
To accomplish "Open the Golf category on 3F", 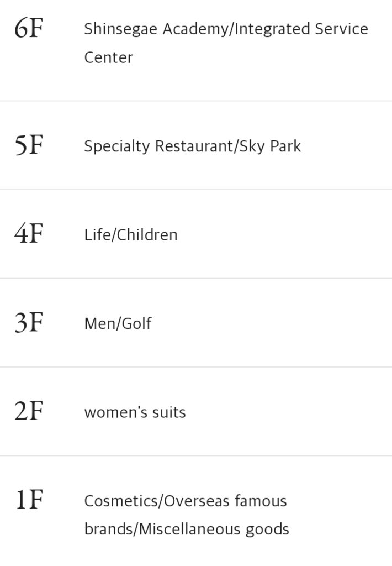I will [136, 323].
